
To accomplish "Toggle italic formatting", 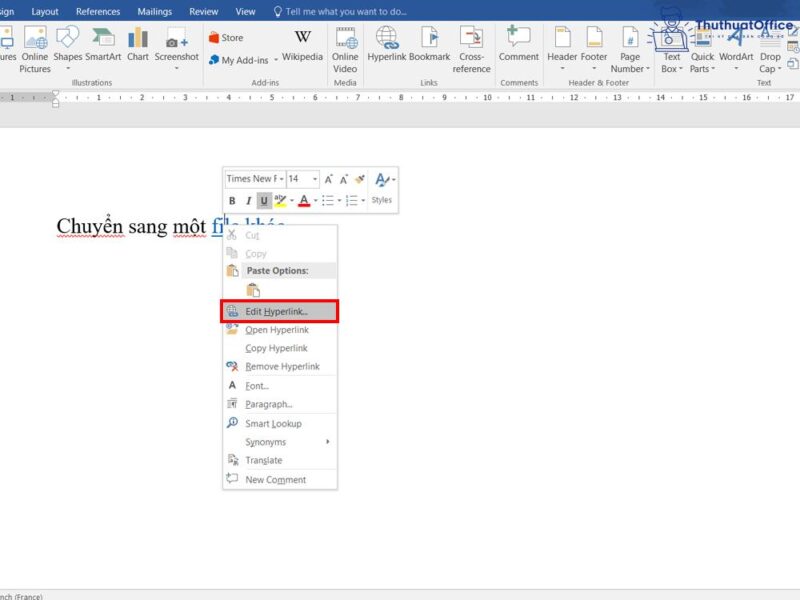I will pos(248,200).
